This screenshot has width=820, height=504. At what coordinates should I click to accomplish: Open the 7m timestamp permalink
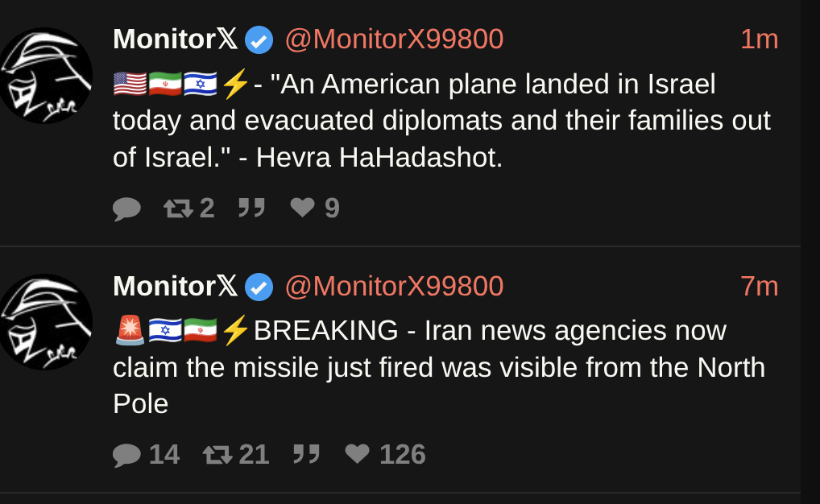[760, 286]
